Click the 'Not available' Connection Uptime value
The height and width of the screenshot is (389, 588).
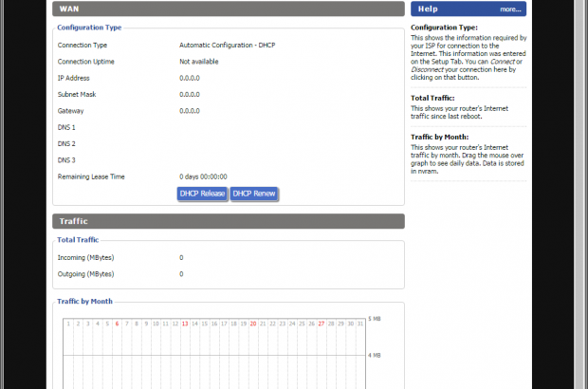pyautogui.click(x=199, y=62)
